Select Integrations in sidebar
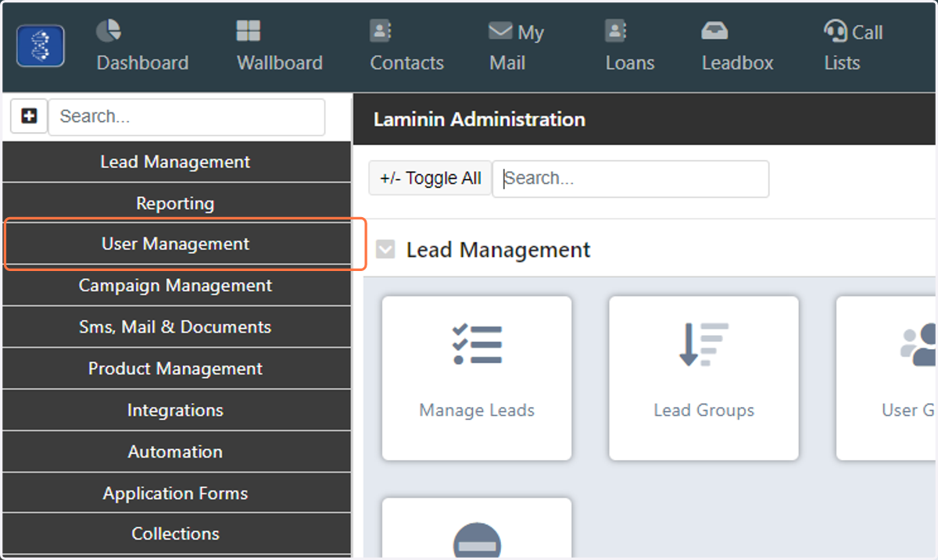 click(x=176, y=410)
